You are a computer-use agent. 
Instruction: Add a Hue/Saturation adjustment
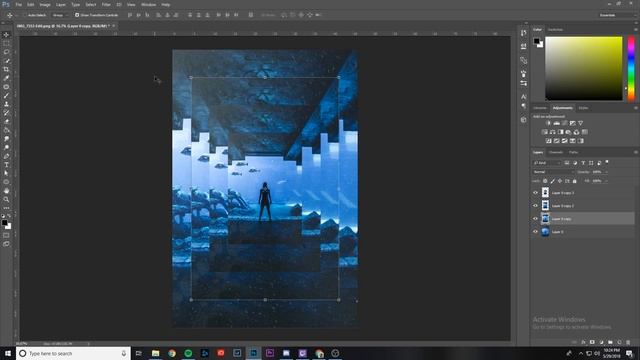(x=544, y=132)
